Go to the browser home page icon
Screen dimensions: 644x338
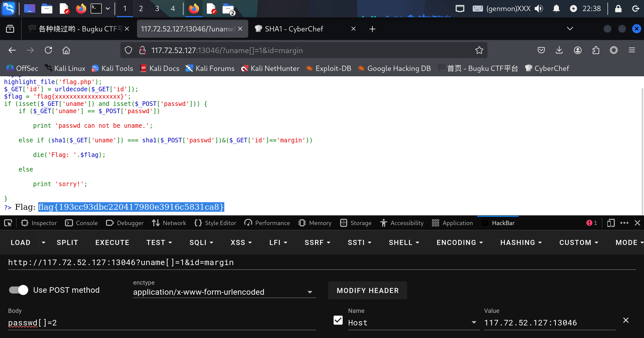coord(66,50)
